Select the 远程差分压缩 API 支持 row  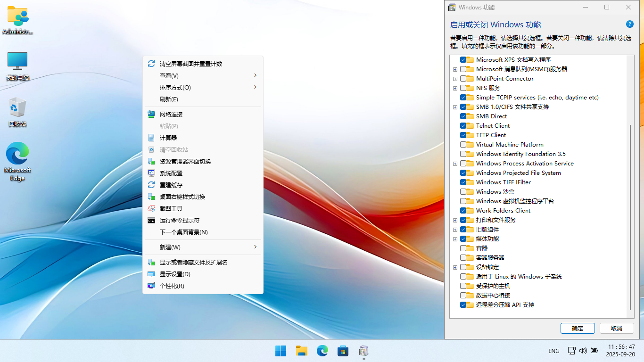pos(505,304)
